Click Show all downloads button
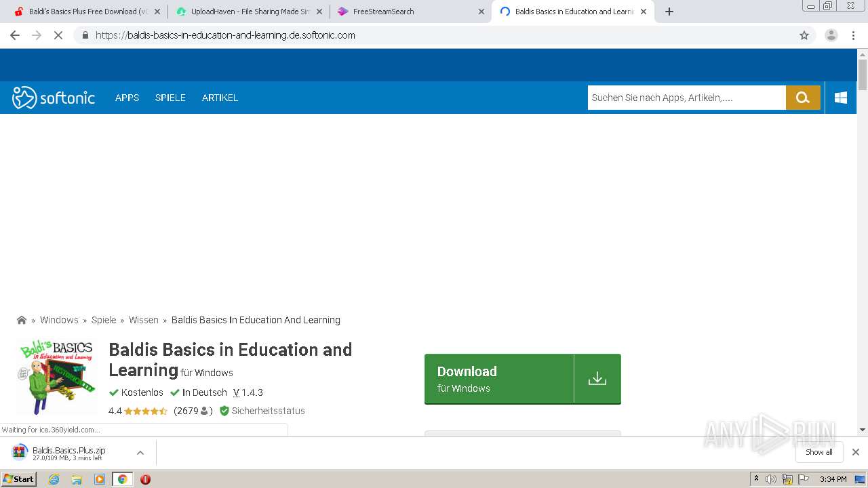 click(819, 452)
